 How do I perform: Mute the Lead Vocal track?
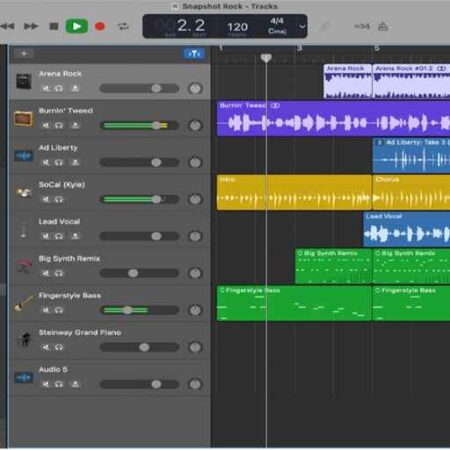(46, 236)
